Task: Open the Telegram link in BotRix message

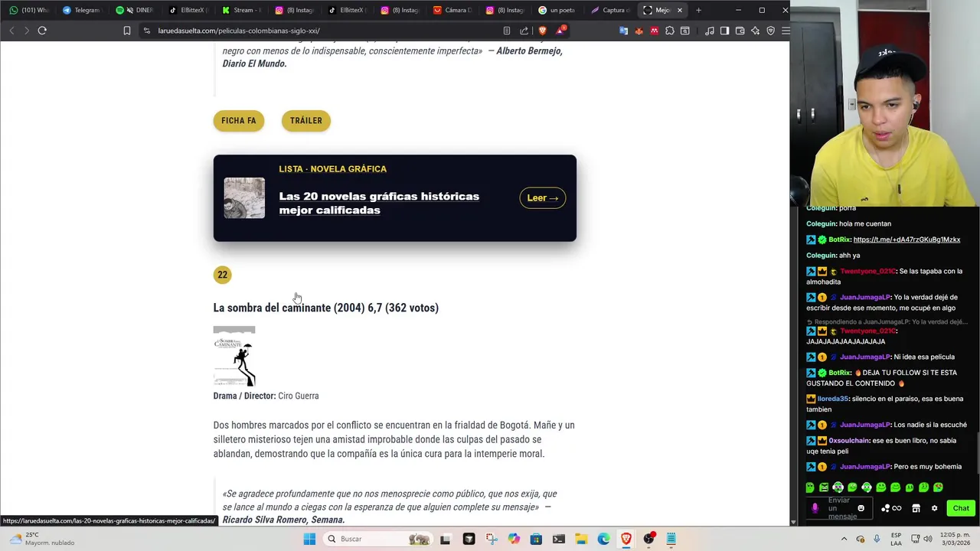Action: point(906,240)
